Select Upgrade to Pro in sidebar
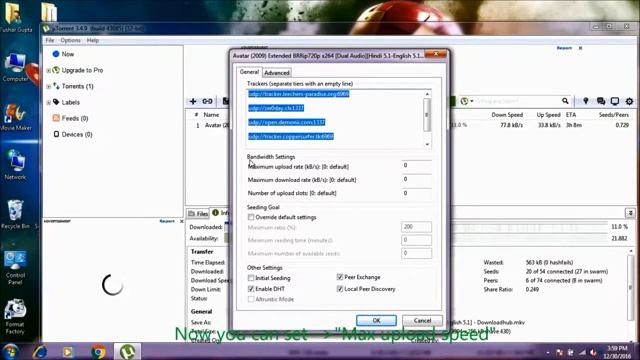 coord(82,70)
